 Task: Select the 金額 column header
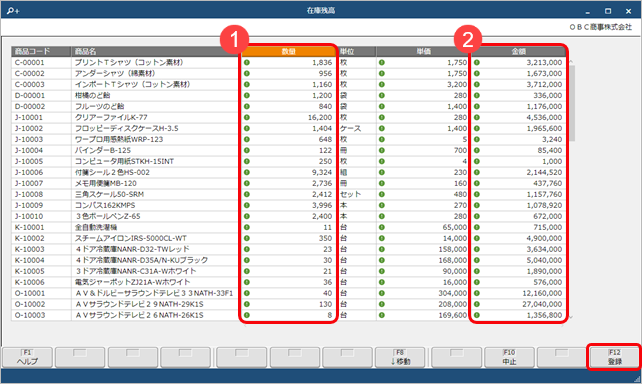518,52
